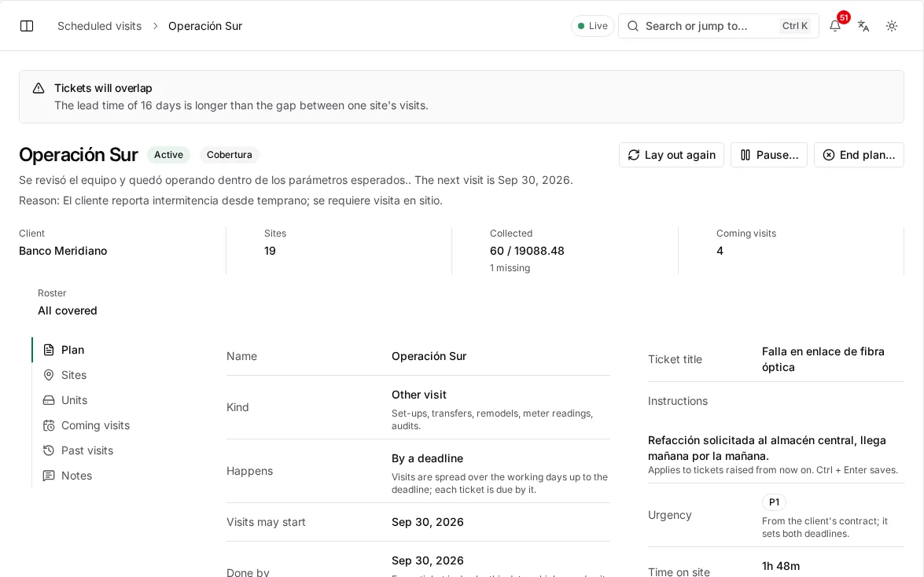Click the End plan... button
Image resolution: width=924 pixels, height=577 pixels.
click(x=859, y=155)
